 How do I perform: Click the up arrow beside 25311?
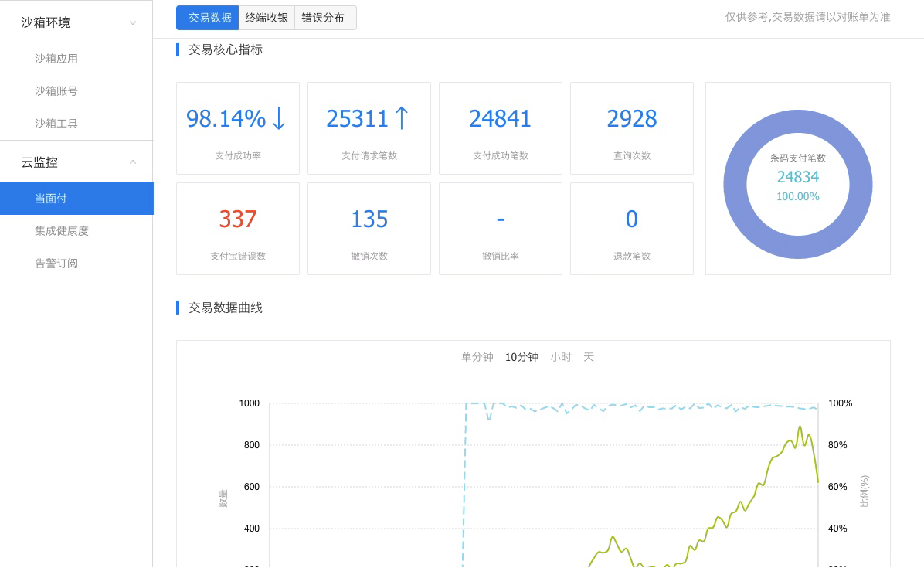pos(402,117)
